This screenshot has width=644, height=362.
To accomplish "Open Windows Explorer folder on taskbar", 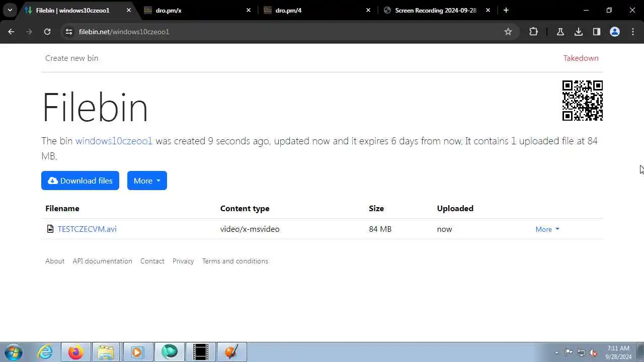I will [x=106, y=352].
